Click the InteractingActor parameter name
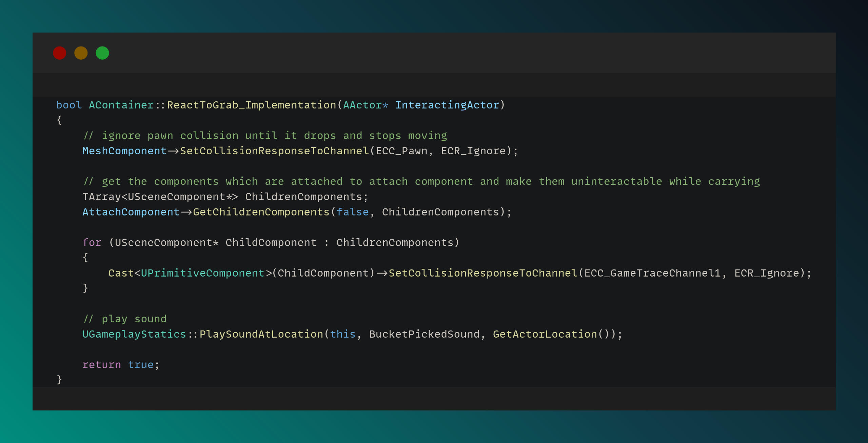The image size is (868, 443). [x=447, y=105]
